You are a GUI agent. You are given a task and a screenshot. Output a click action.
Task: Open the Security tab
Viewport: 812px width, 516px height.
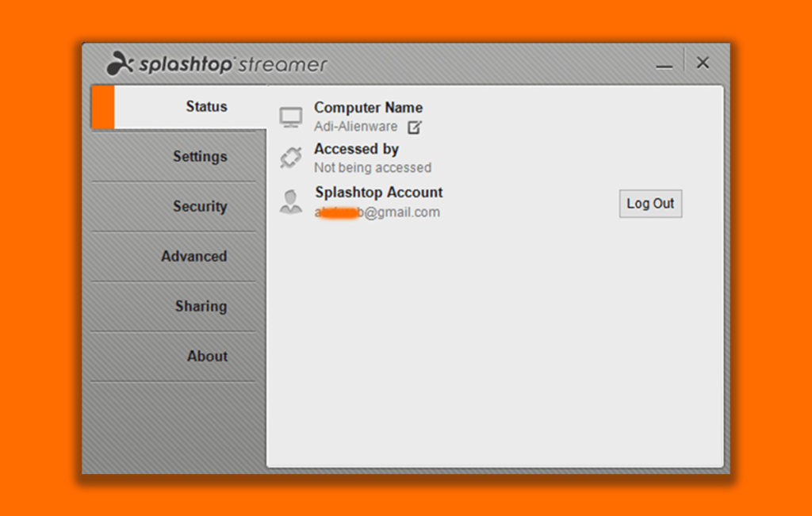[200, 206]
